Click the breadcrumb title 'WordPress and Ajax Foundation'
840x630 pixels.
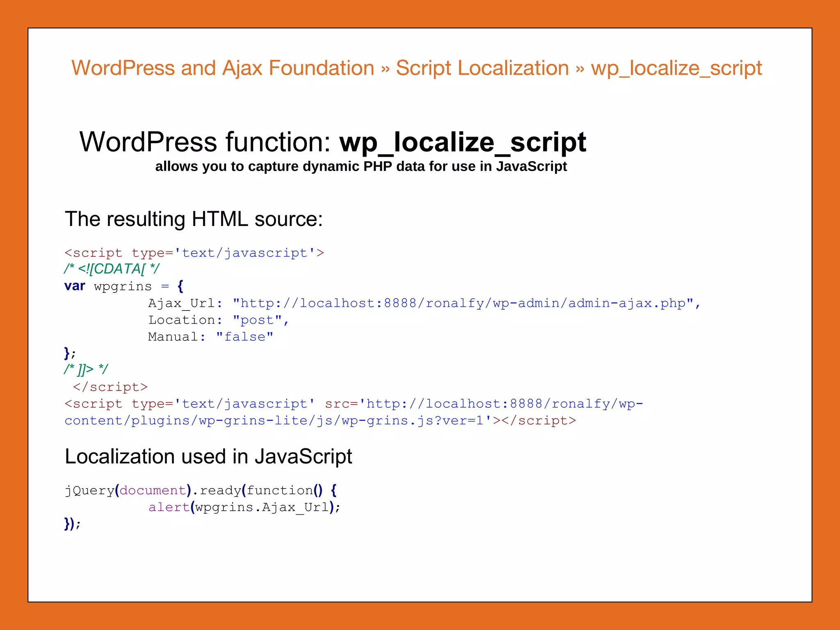pyautogui.click(x=223, y=68)
